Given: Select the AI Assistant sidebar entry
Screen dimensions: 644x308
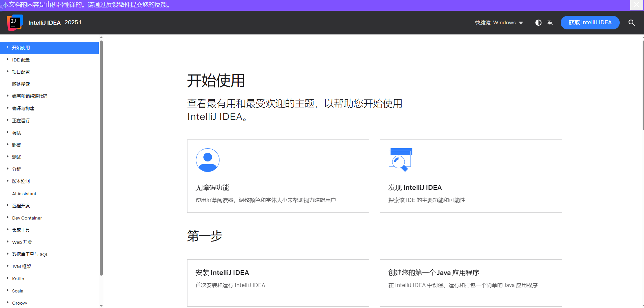Looking at the screenshot, I should coord(24,194).
